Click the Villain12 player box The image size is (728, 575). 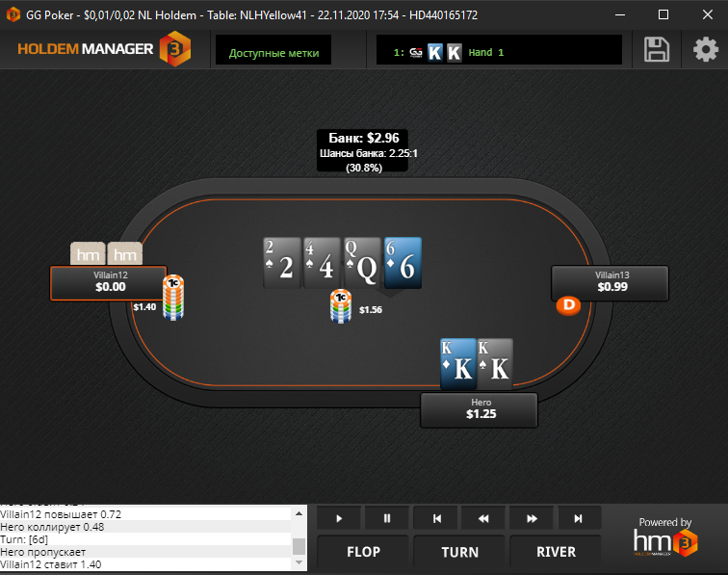click(109, 283)
